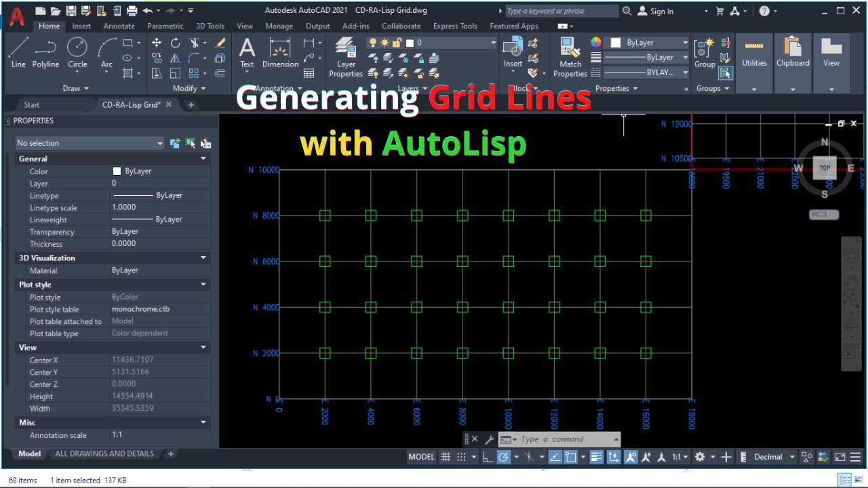Screen dimensions: 868x488
Task: Click the workspace switching gear icon
Action: (700, 457)
